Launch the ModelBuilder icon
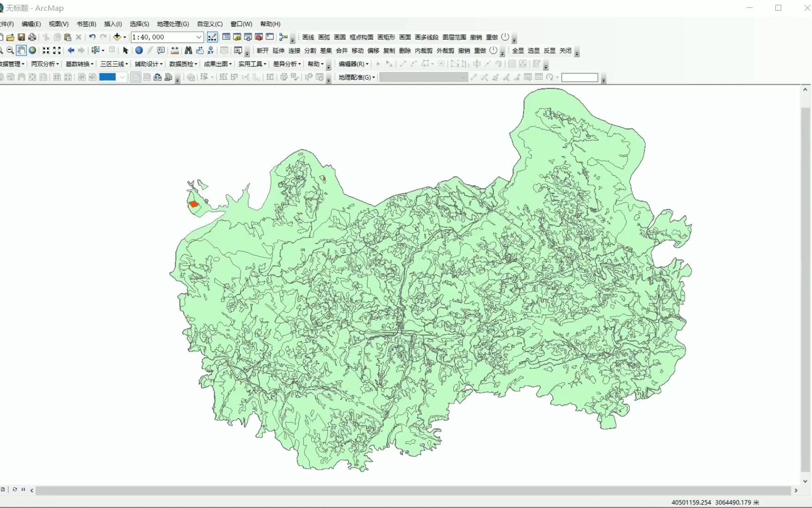The width and height of the screenshot is (812, 508). pyautogui.click(x=283, y=37)
